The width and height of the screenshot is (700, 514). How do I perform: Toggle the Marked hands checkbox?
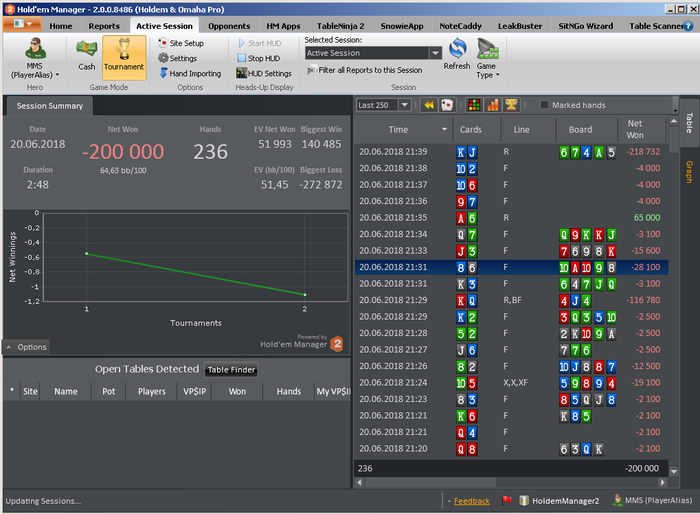[544, 105]
